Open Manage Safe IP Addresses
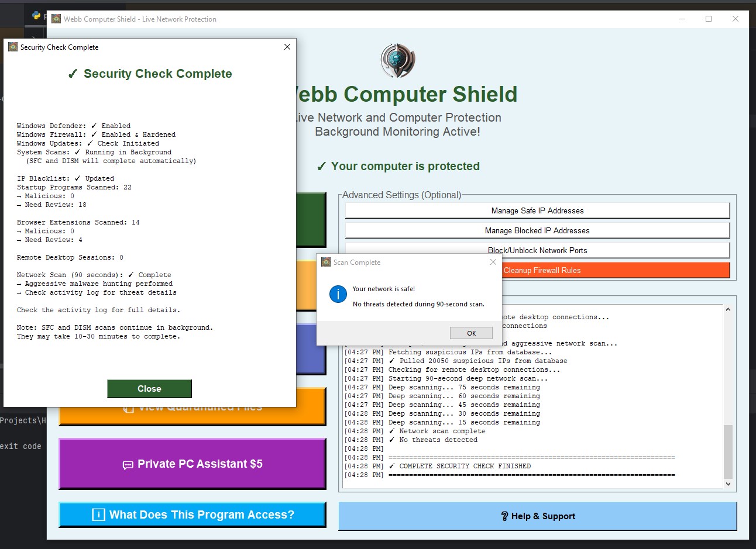This screenshot has width=756, height=549. [x=537, y=210]
